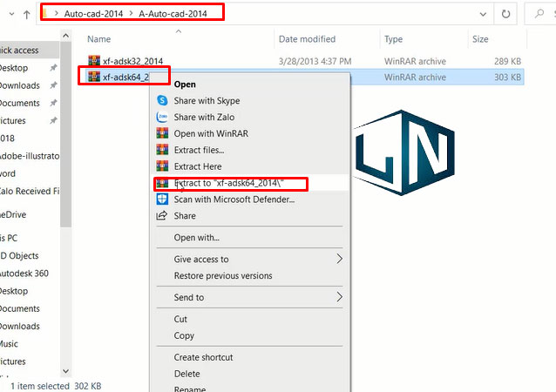The width and height of the screenshot is (556, 392).
Task: Sort files by Size column
Action: (x=480, y=39)
